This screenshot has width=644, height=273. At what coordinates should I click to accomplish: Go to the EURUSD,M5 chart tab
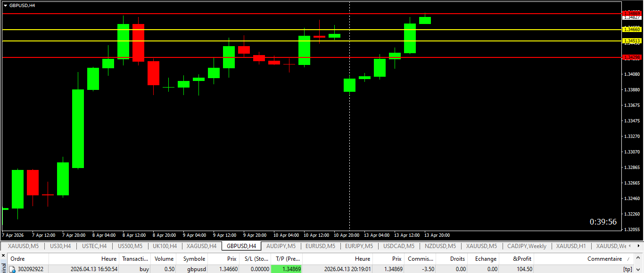click(x=320, y=246)
